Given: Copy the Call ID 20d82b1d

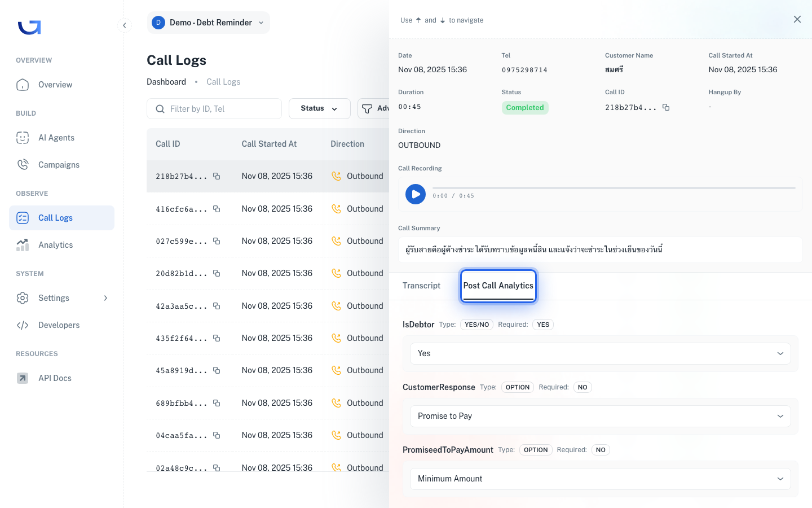Looking at the screenshot, I should pyautogui.click(x=217, y=273).
